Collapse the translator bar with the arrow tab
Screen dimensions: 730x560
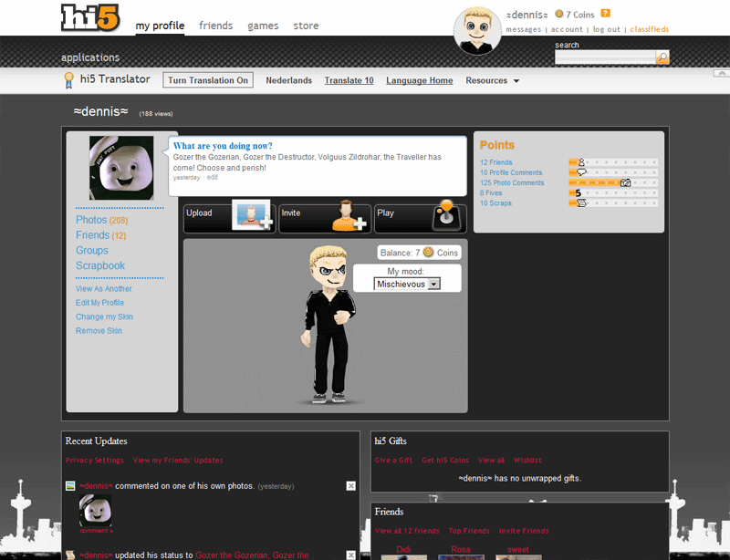point(721,74)
